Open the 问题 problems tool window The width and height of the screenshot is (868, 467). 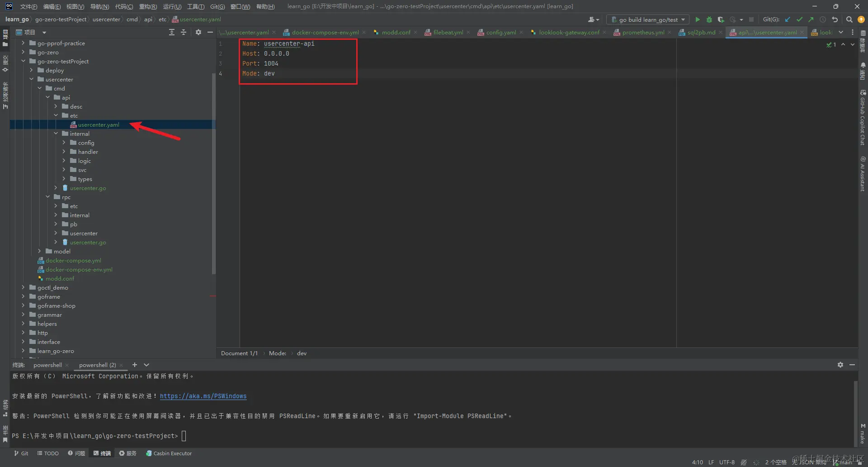coord(76,453)
